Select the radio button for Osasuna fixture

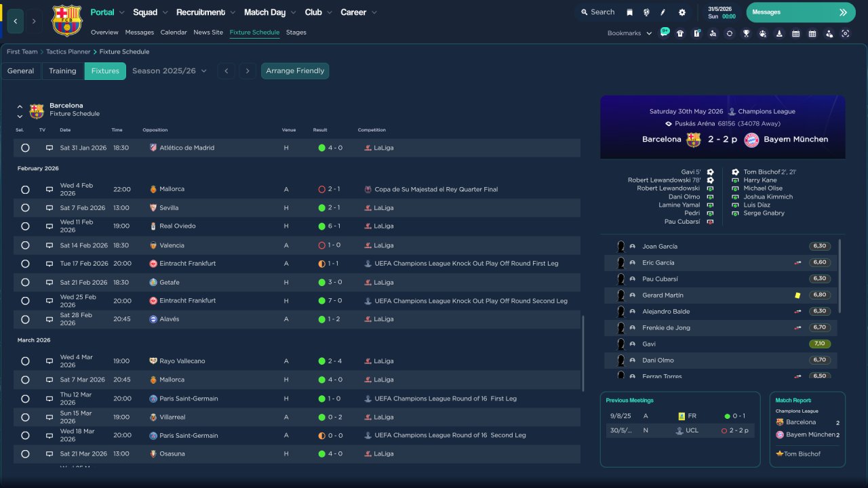pos(25,454)
